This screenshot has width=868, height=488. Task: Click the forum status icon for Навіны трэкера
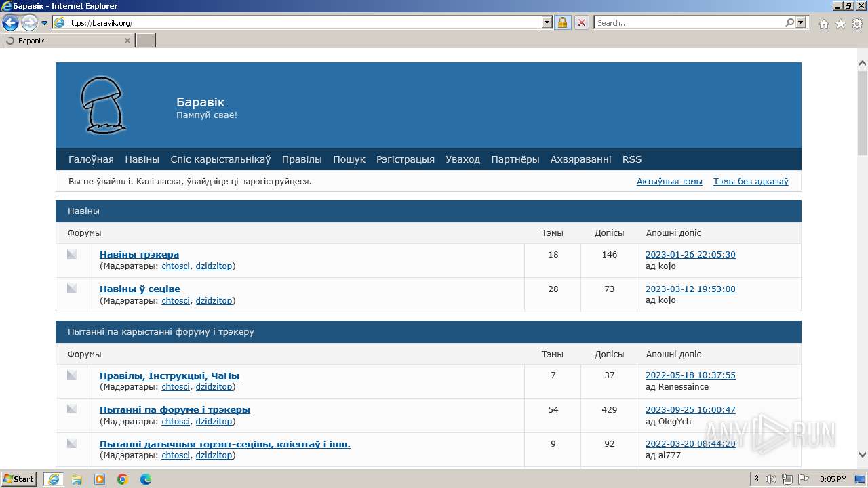[x=72, y=254]
